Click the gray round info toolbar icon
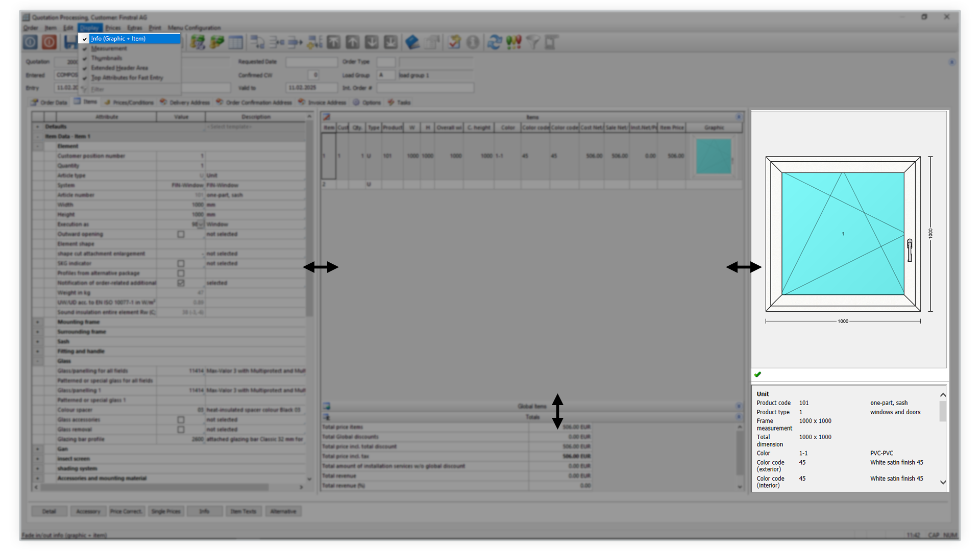 coord(473,42)
